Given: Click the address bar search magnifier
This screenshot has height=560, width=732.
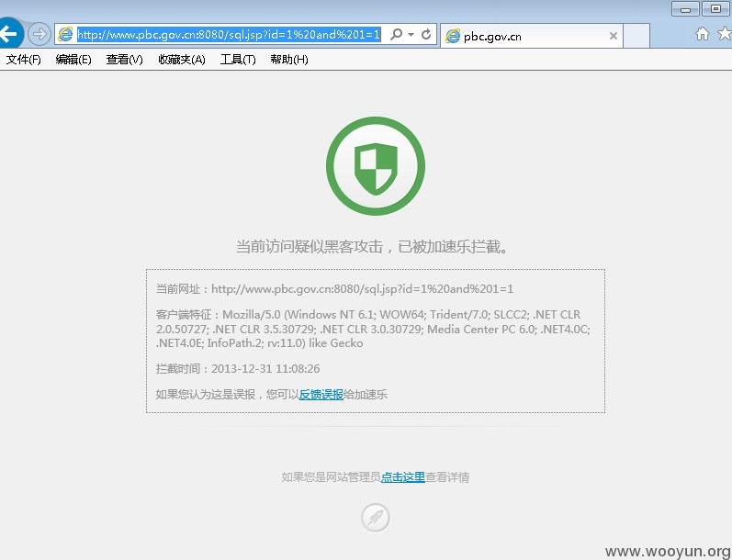Looking at the screenshot, I should coord(396,34).
